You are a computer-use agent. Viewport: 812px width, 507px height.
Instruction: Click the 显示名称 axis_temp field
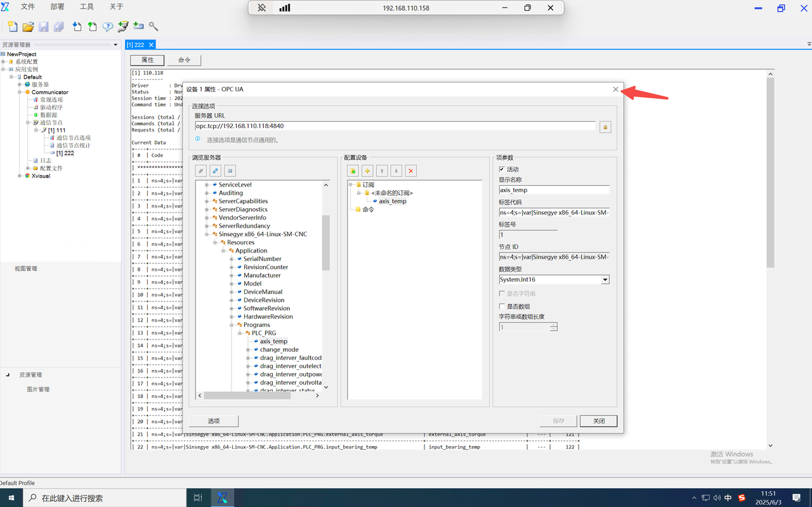coord(554,190)
